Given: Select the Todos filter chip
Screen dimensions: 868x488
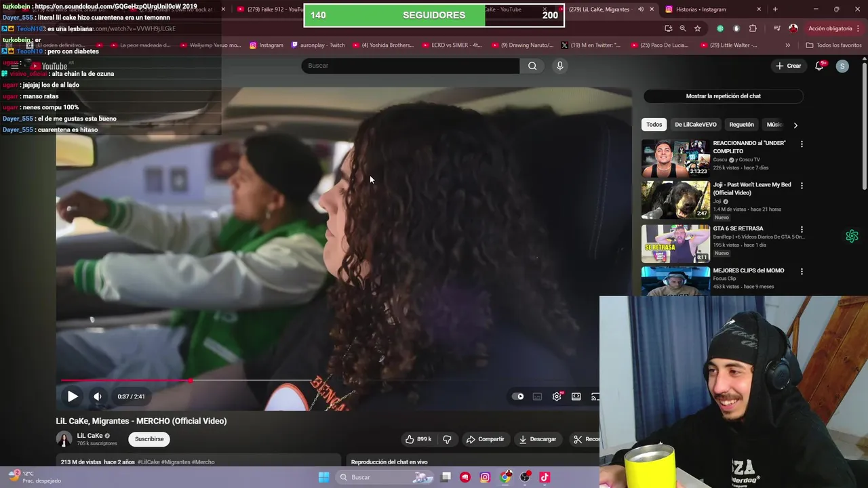Looking at the screenshot, I should click(654, 125).
